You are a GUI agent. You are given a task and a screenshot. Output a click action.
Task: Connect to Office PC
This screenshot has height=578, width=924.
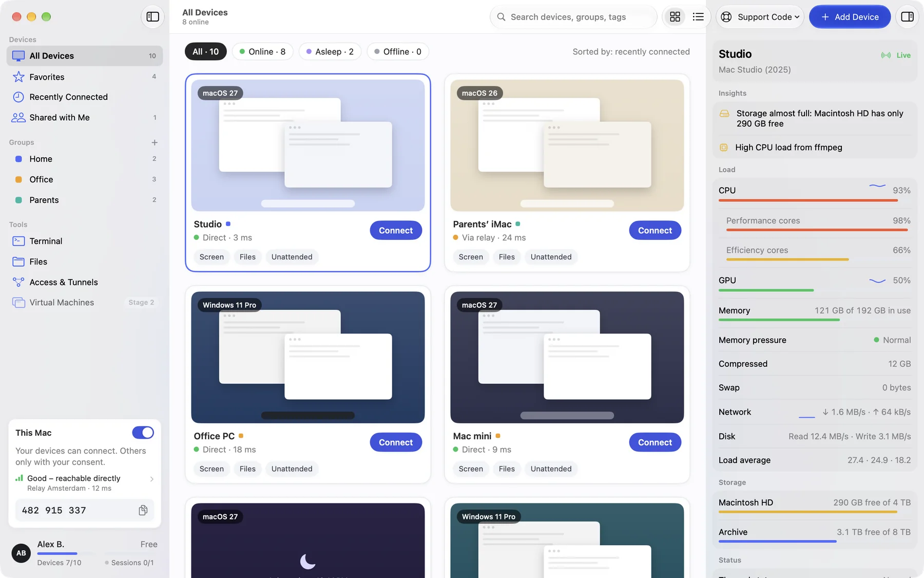(396, 442)
